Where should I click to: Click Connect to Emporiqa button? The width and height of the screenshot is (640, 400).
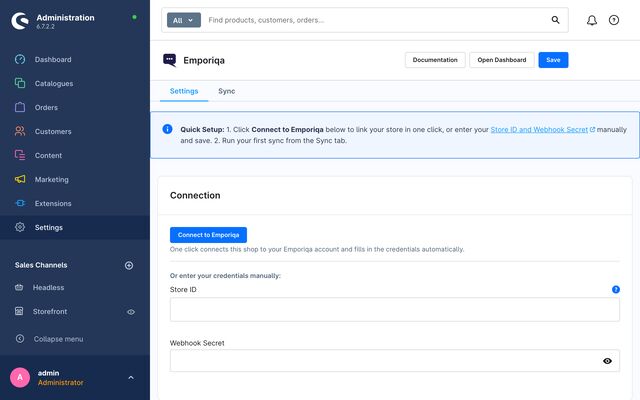pos(208,235)
